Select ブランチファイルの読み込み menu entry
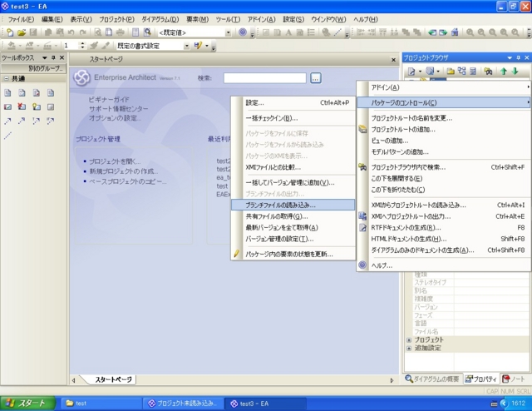 click(293, 205)
